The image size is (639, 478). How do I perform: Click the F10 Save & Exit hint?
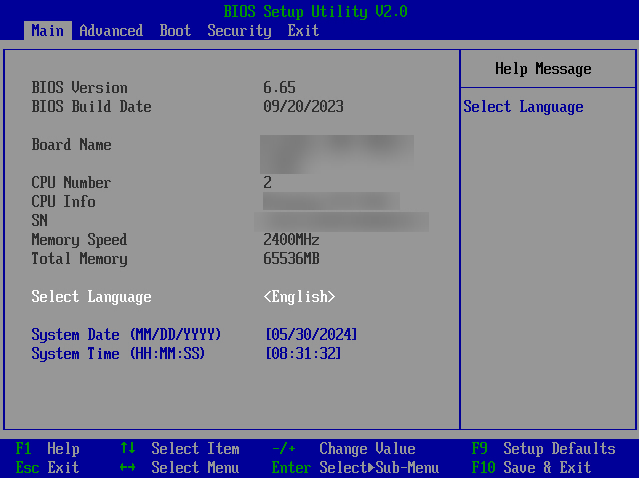(531, 467)
